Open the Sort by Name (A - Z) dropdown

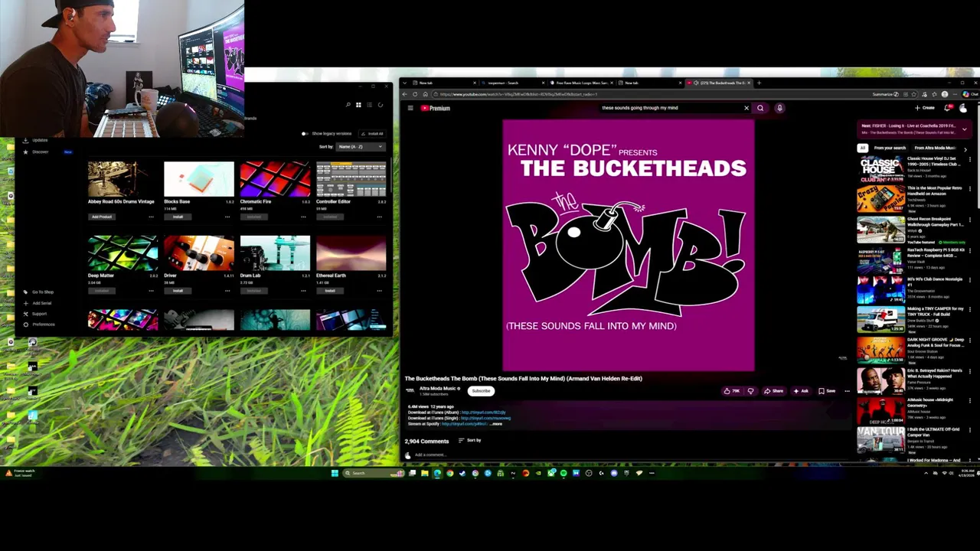[361, 146]
